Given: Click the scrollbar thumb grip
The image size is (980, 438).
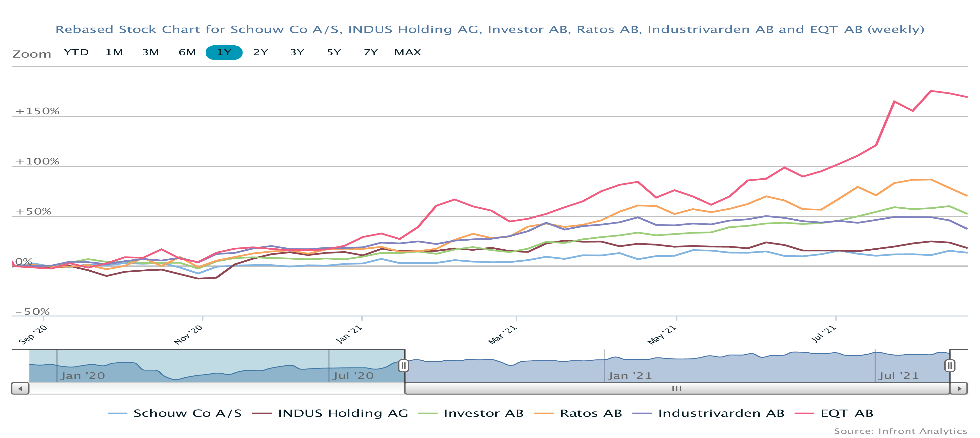Looking at the screenshot, I should click(676, 388).
